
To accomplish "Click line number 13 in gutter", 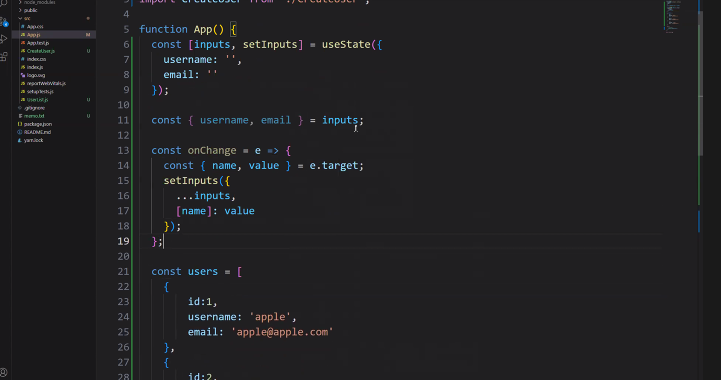I will pyautogui.click(x=123, y=150).
